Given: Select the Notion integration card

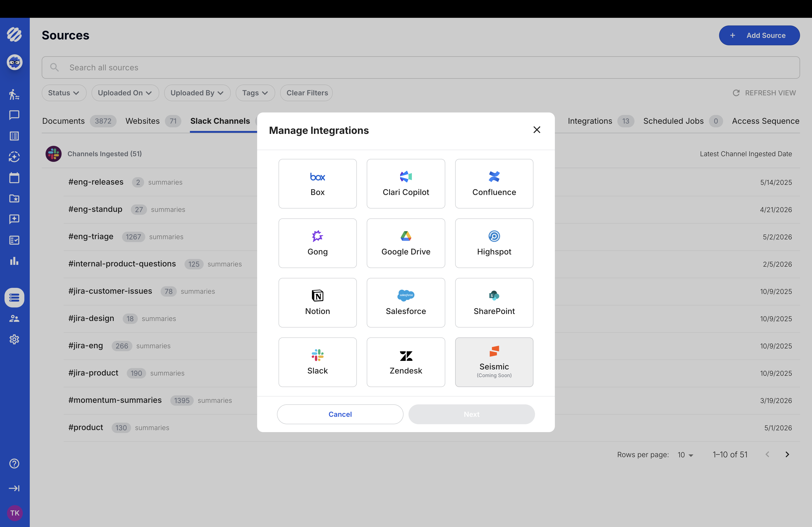Looking at the screenshot, I should [x=317, y=303].
